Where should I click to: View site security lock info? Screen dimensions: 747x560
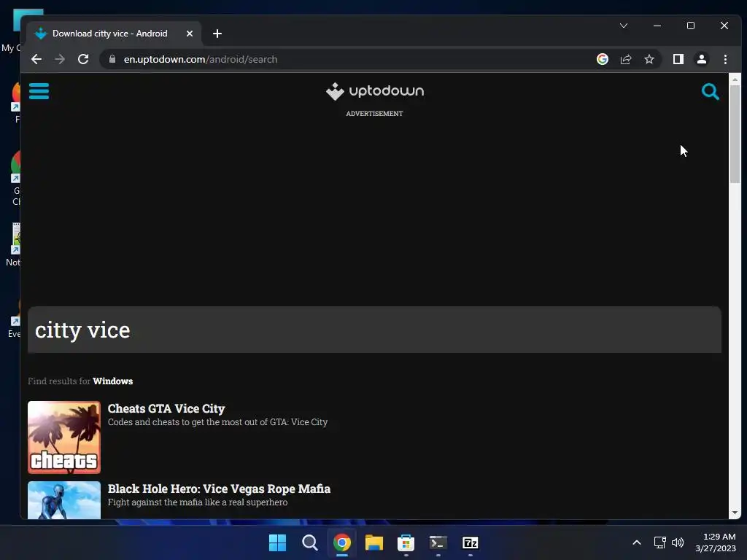[112, 59]
